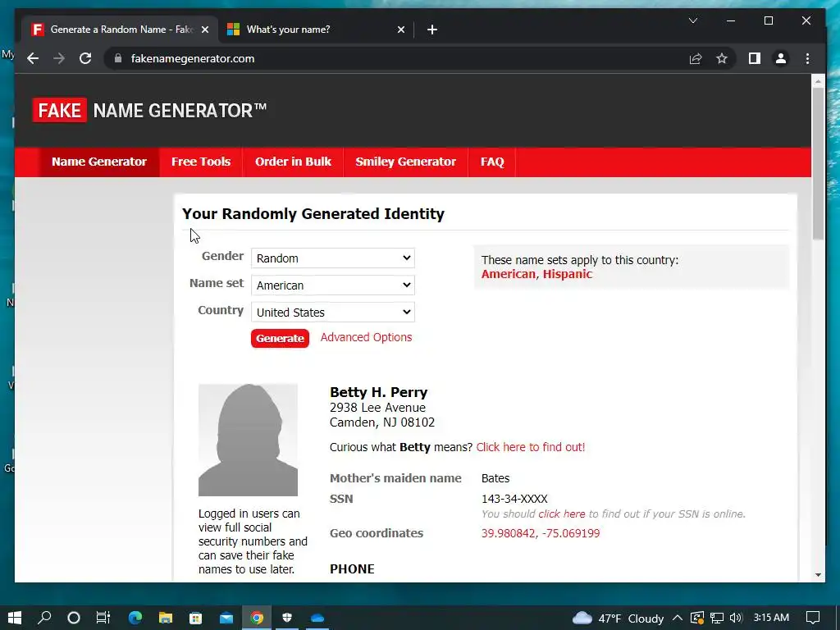Open OneDrive cloud icon on taskbar

tap(317, 618)
